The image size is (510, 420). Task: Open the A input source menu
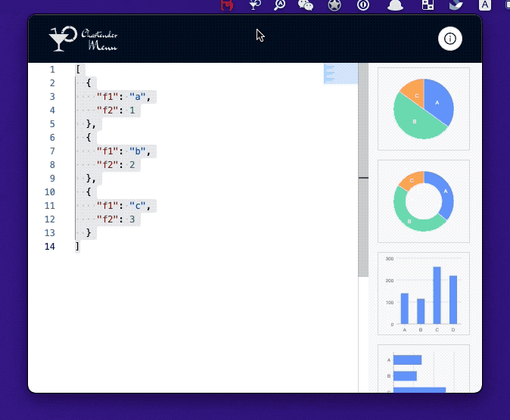[x=484, y=5]
